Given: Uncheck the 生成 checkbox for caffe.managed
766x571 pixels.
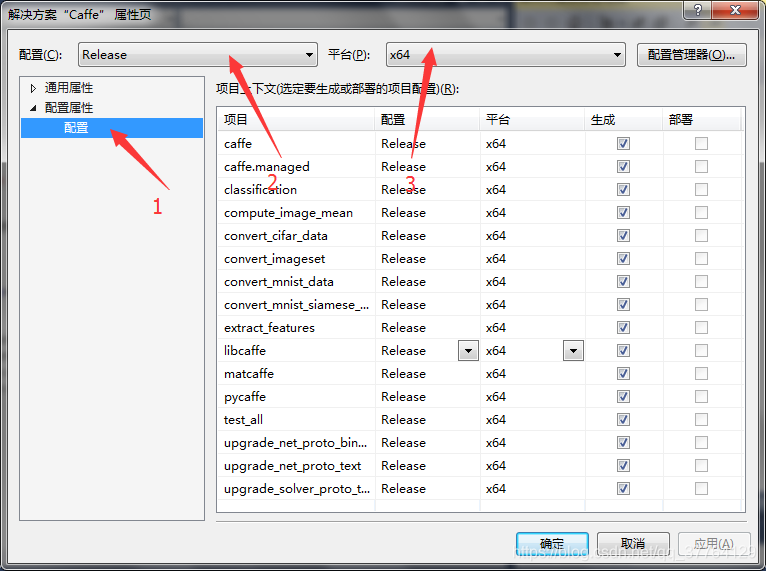Looking at the screenshot, I should 623,167.
